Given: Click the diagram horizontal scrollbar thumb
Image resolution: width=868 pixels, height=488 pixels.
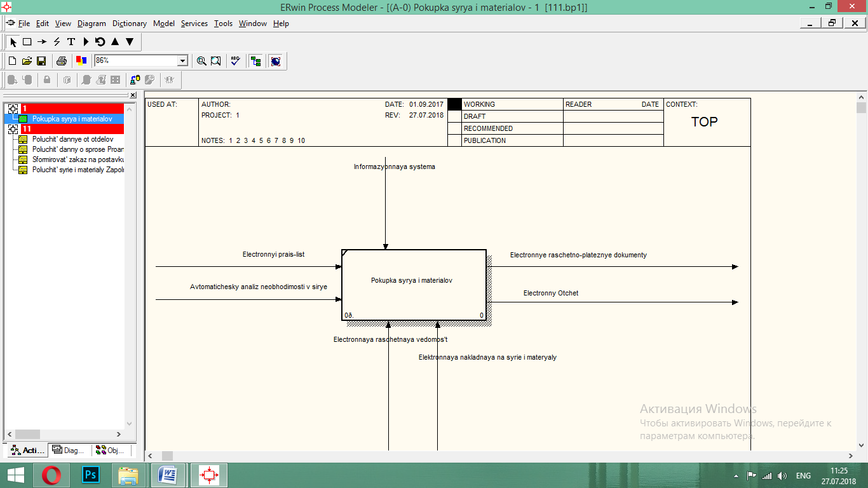Looking at the screenshot, I should pos(167,456).
